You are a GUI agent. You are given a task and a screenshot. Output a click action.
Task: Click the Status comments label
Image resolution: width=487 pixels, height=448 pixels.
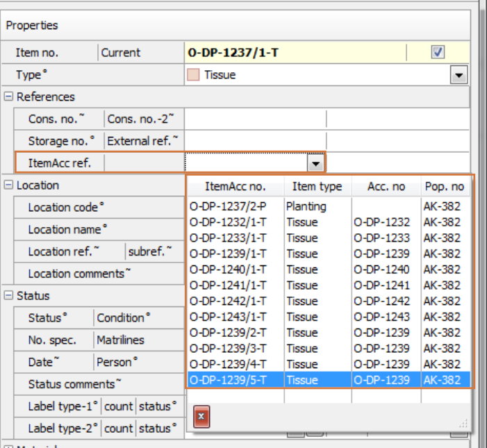[74, 383]
